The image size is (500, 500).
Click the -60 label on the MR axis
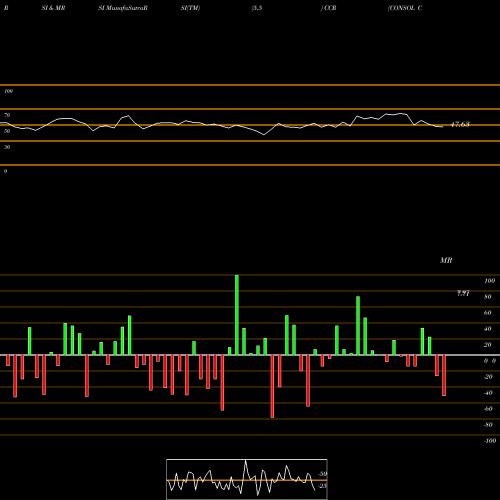488,409
